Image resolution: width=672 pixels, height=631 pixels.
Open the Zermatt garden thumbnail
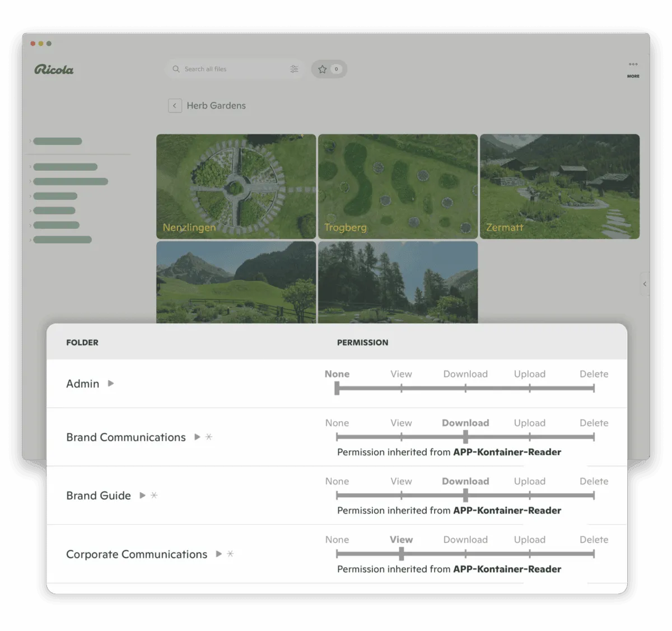(559, 186)
